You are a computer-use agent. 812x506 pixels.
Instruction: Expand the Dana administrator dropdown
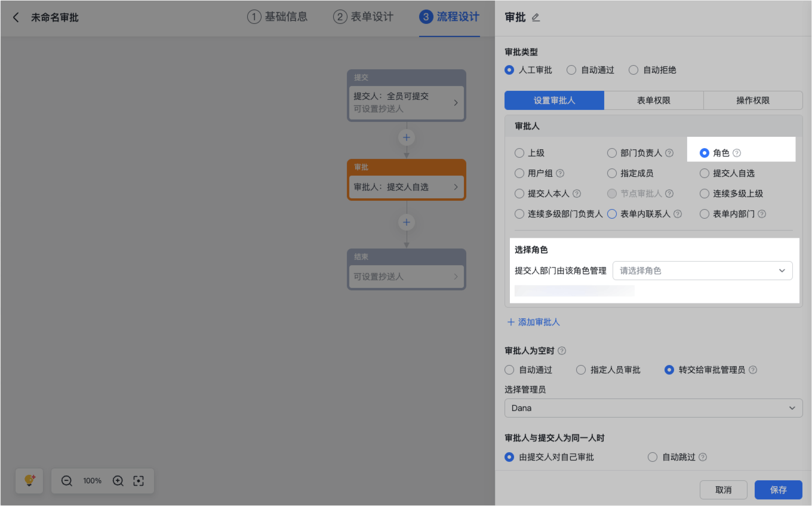(653, 408)
